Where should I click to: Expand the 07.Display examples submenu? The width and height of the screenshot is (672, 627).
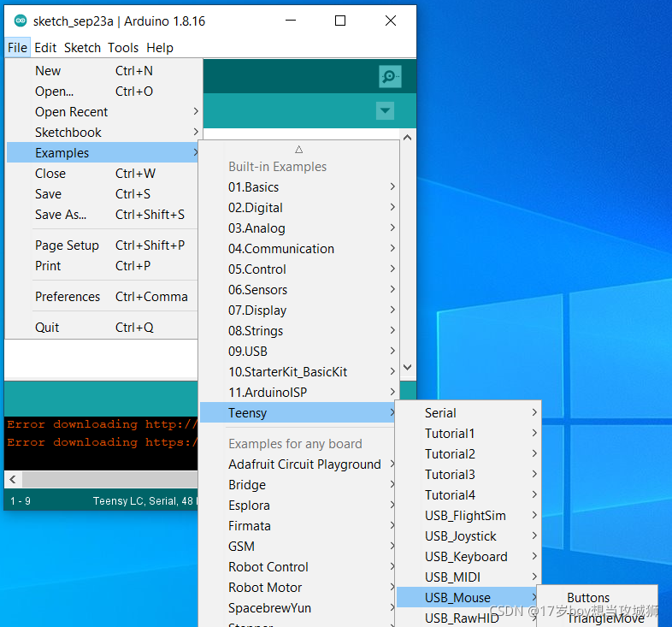[298, 311]
